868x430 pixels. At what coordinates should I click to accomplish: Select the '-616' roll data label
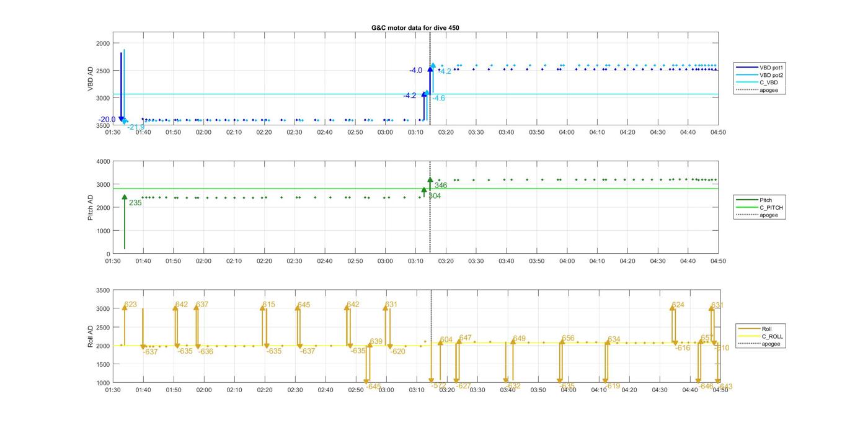(x=683, y=348)
